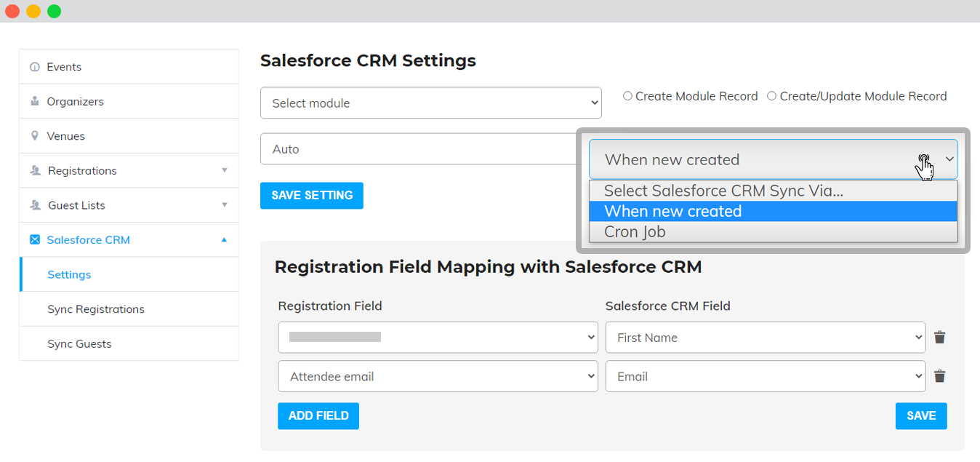
Task: Open the Email Salesforce field dropdown
Action: tap(766, 376)
